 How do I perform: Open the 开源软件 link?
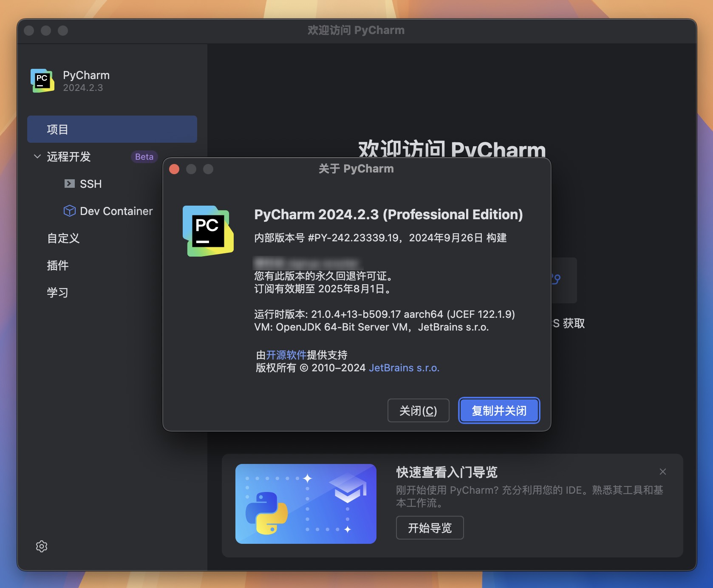tap(286, 355)
